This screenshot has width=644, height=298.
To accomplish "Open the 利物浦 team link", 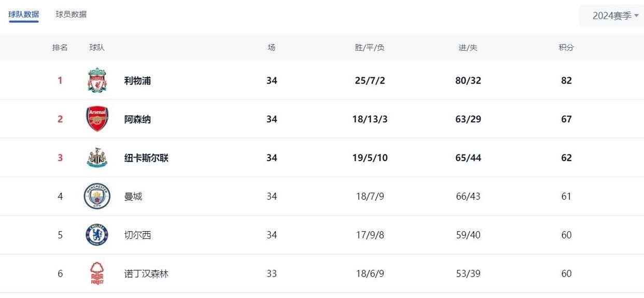I will tap(137, 80).
